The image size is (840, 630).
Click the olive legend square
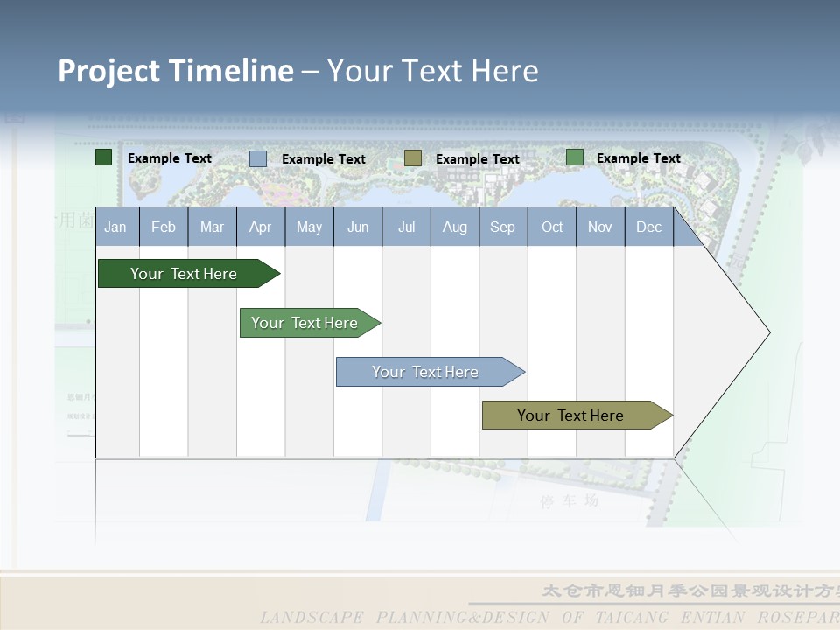click(412, 158)
